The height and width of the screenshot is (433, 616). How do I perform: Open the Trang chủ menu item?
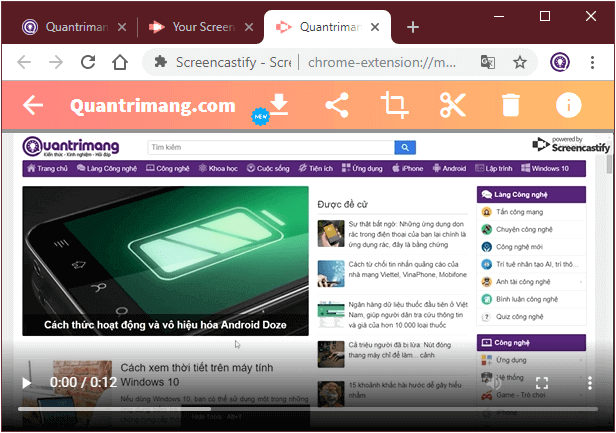(x=48, y=168)
